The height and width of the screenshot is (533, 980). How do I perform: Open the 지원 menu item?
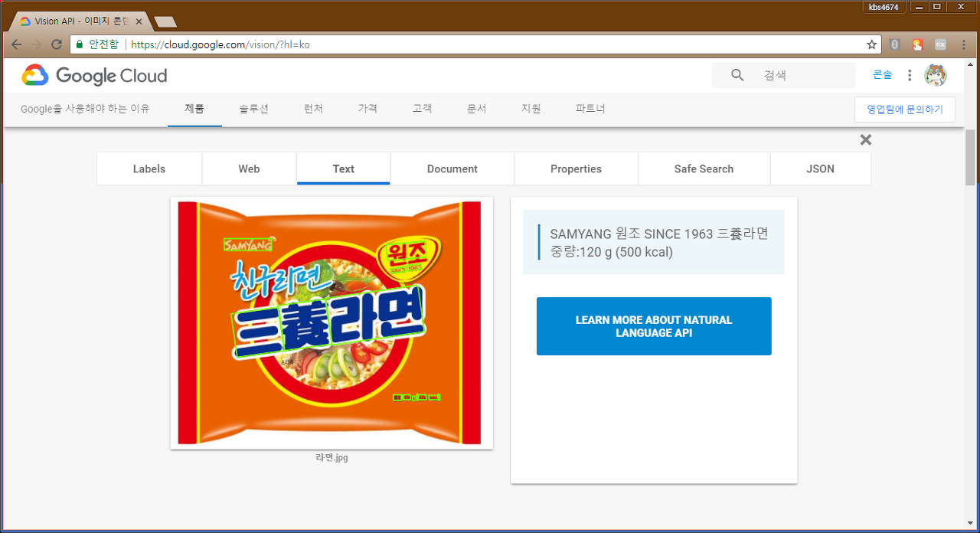(x=531, y=109)
